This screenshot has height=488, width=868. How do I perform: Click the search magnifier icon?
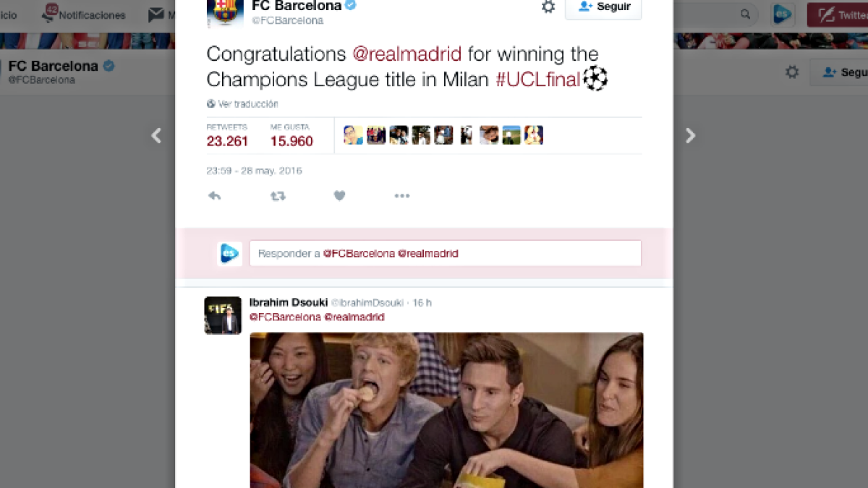point(745,14)
